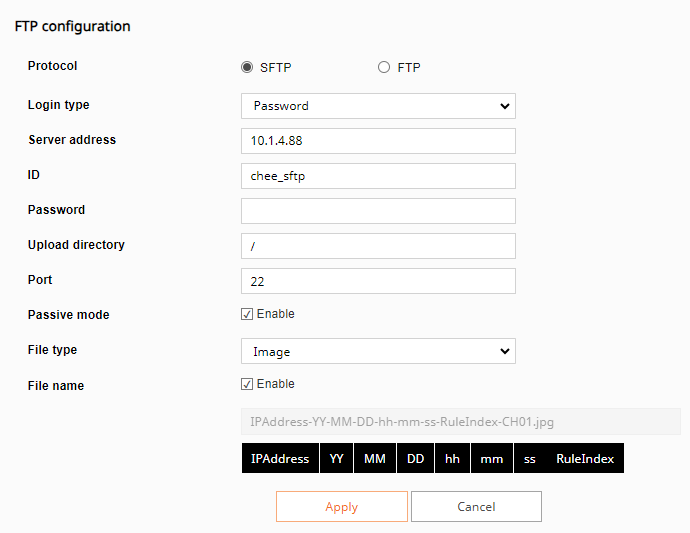
Task: Insert the RuleIndex filename token
Action: coord(585,458)
